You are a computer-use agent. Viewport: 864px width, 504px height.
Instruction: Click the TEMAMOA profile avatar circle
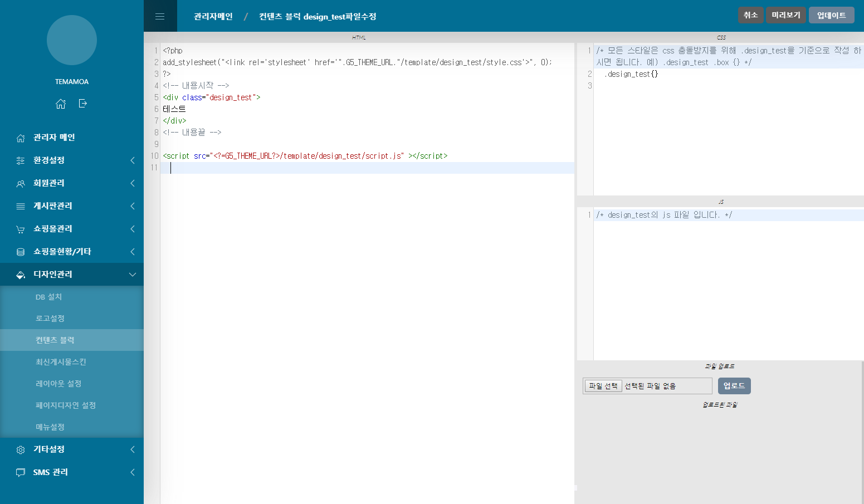(x=72, y=40)
